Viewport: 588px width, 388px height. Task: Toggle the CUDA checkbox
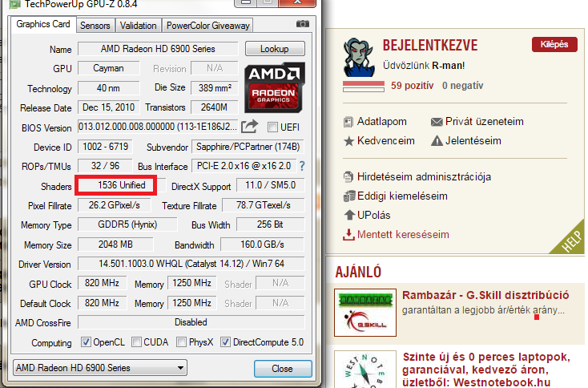(136, 342)
